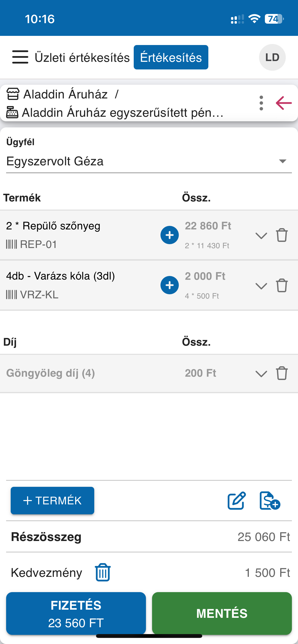Add a fee with document plus icon

pos(270,501)
